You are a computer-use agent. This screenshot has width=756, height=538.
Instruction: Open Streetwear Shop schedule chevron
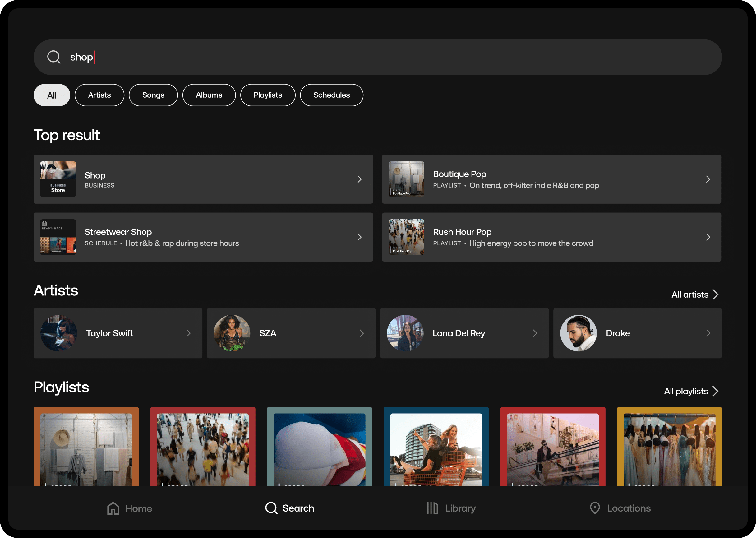pos(359,237)
